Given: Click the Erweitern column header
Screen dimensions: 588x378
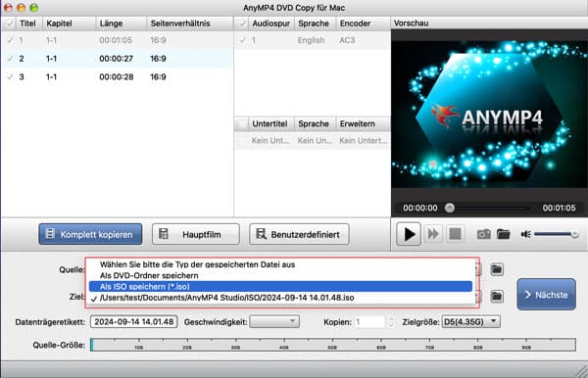Looking at the screenshot, I should (363, 123).
